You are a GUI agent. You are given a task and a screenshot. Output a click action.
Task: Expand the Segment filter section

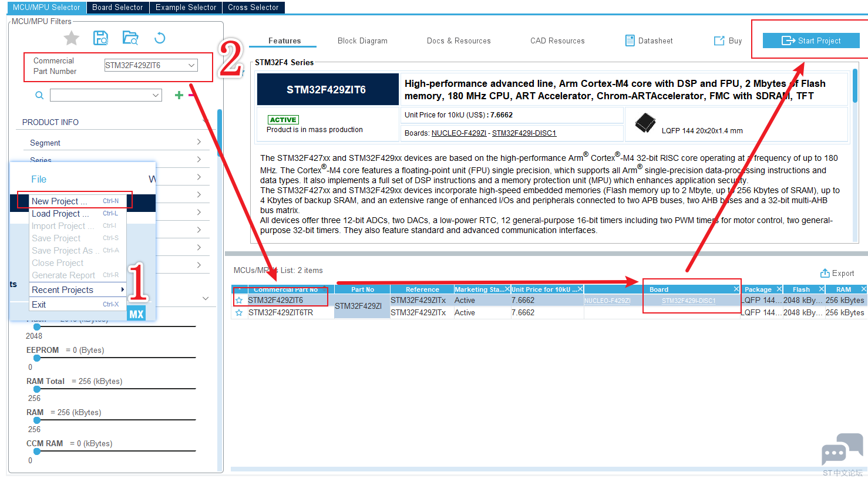(199, 142)
